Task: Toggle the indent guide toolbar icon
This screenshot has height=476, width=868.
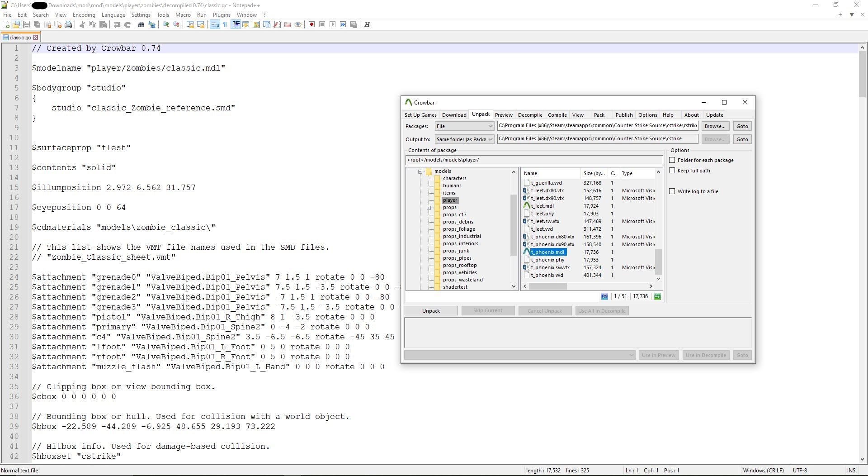Action: click(236, 24)
